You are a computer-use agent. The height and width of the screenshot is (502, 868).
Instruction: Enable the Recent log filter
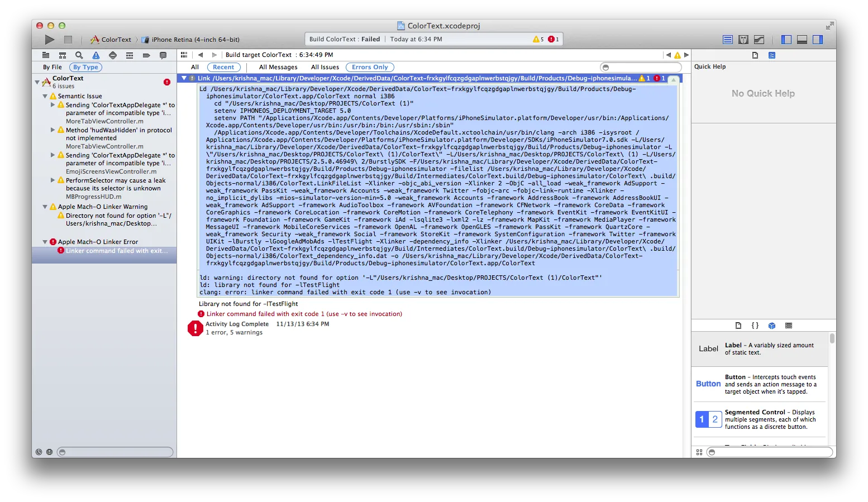pyautogui.click(x=223, y=67)
